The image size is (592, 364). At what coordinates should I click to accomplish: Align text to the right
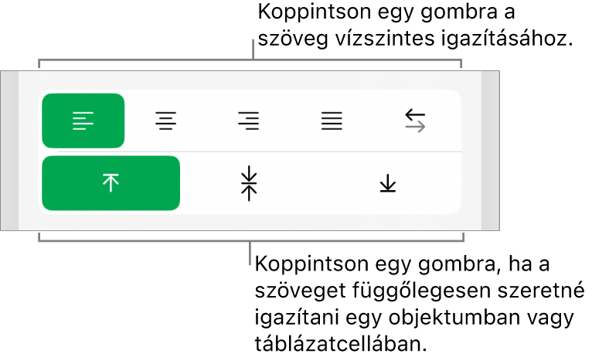[249, 121]
